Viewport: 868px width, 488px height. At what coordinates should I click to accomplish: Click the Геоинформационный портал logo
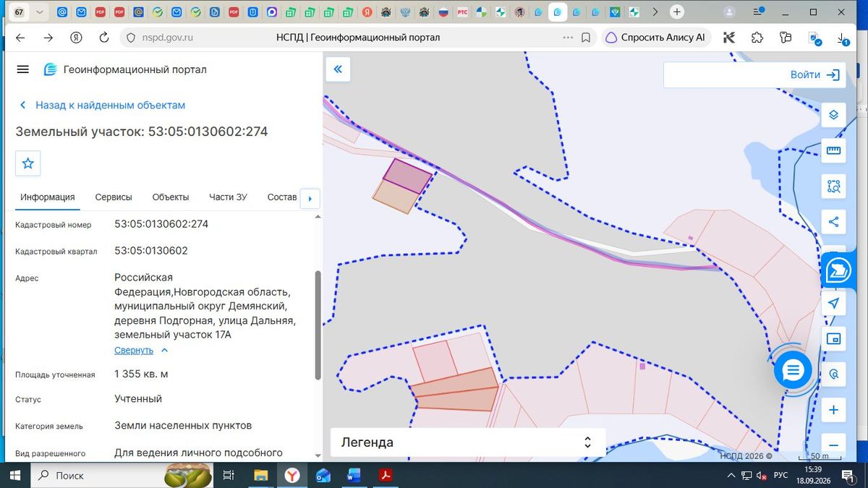(x=125, y=69)
